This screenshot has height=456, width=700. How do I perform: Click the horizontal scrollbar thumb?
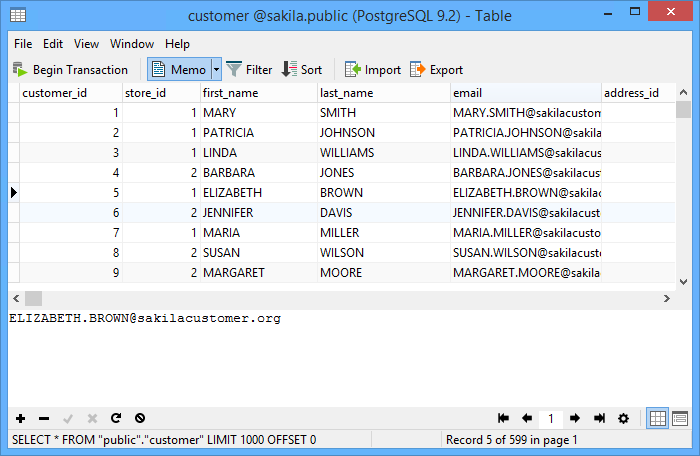(33, 298)
